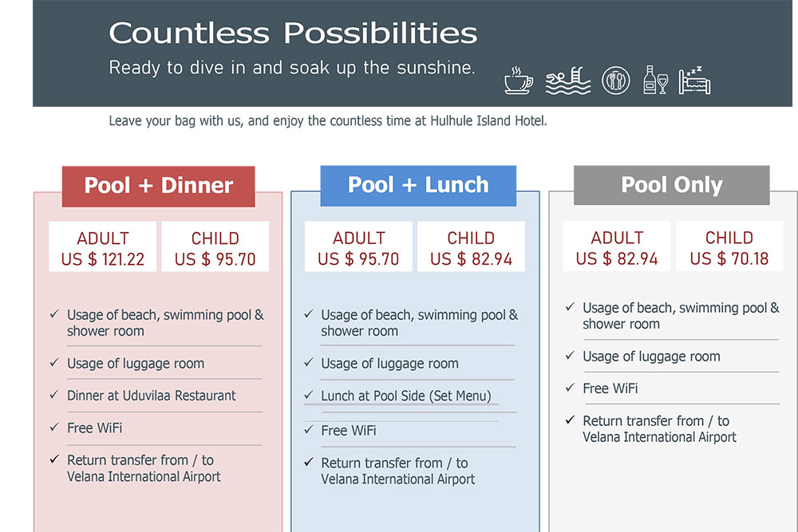Click Lunch at Pool Side (Set Menu) text
Screen dimensions: 798x532
(x=406, y=396)
